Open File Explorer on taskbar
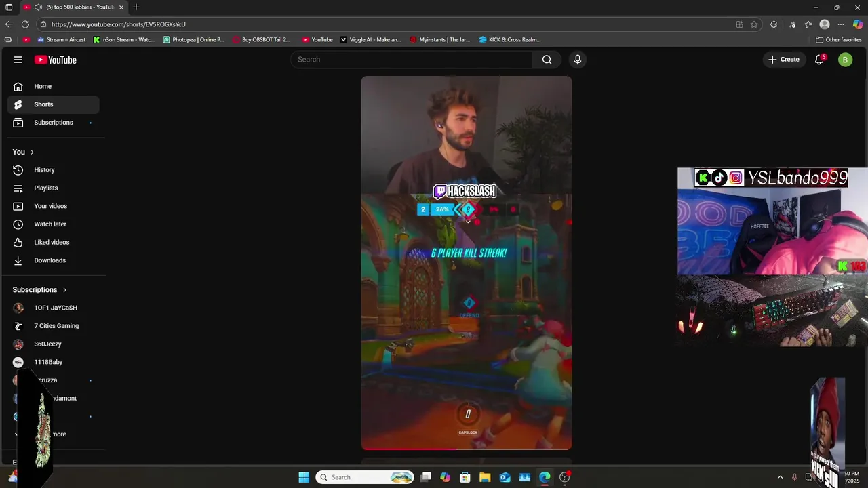Image resolution: width=868 pixels, height=488 pixels. (x=485, y=477)
